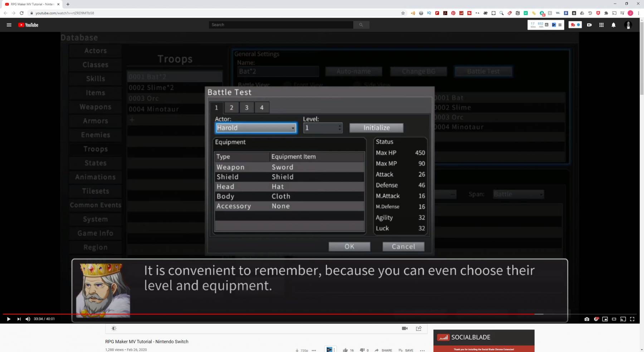Select the Head Hat equipment row
The image size is (644, 352).
(x=289, y=186)
